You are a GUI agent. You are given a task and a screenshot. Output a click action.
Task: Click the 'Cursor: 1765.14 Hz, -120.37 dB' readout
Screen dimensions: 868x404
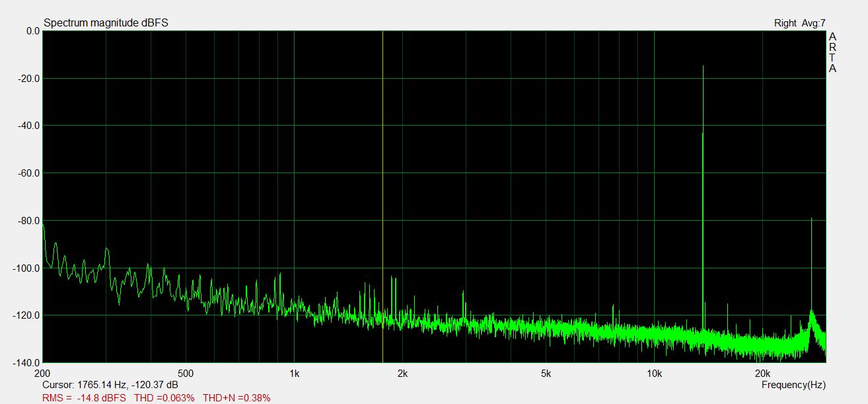(110, 385)
